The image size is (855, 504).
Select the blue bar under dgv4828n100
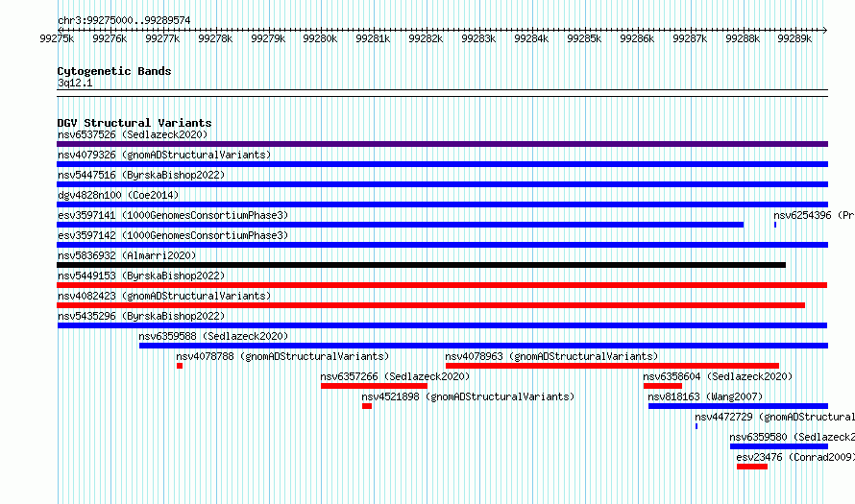tap(442, 204)
